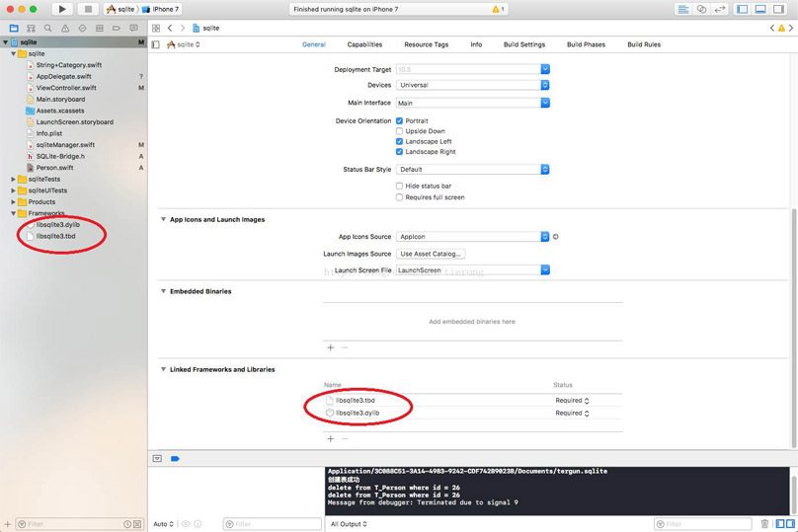Open the Devices dropdown set to Universal

tap(472, 85)
